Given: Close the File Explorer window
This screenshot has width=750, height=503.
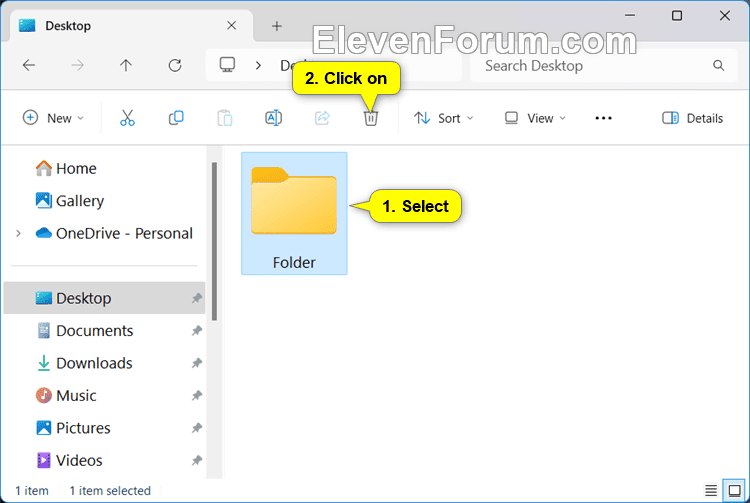Looking at the screenshot, I should click(x=725, y=15).
